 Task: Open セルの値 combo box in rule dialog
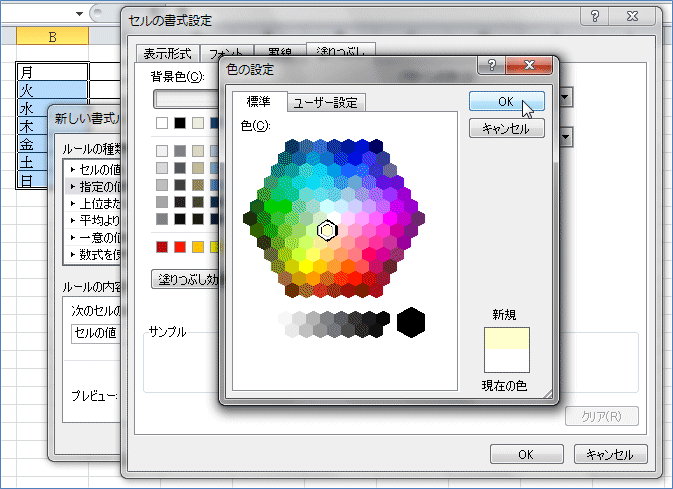point(96,333)
